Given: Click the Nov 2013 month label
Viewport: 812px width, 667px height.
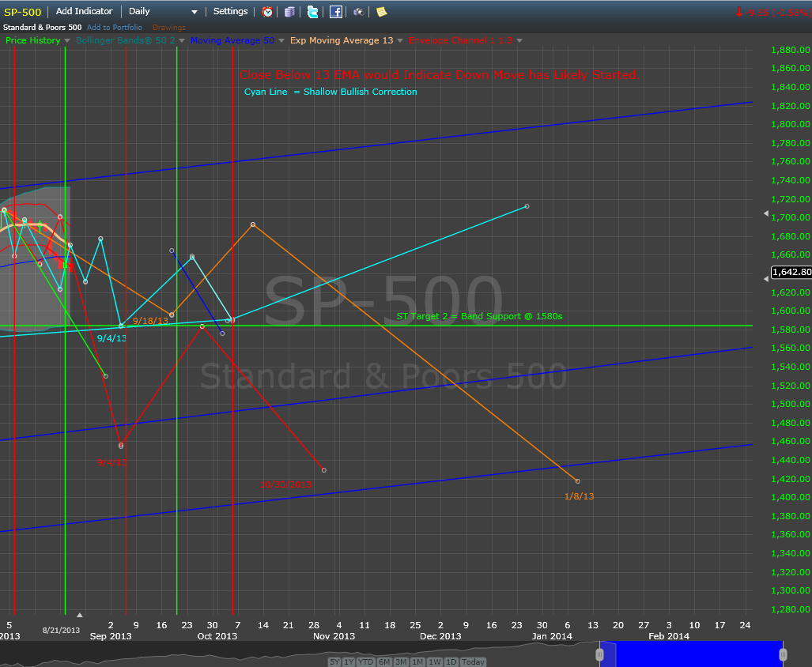Looking at the screenshot, I should coord(334,636).
